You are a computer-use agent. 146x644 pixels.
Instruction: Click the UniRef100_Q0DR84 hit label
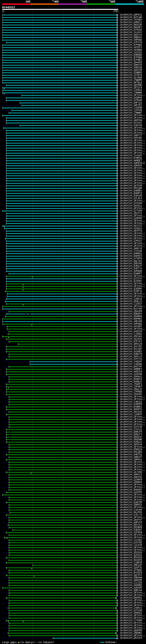[131, 98]
